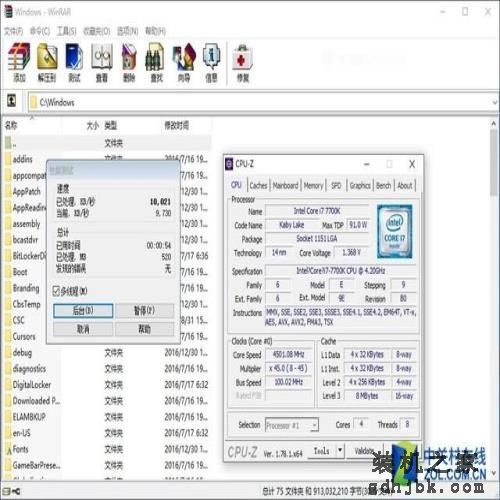Image resolution: width=500 pixels, height=500 pixels.
Task: Switch to the Bench tab in CPU-Z
Action: click(x=384, y=185)
